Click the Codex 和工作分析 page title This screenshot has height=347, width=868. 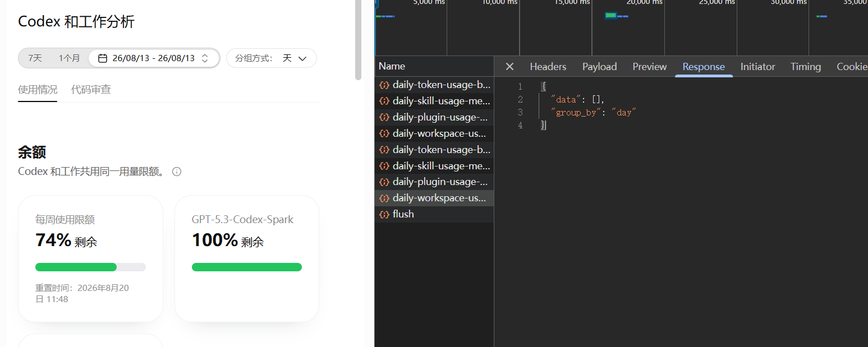pos(76,22)
